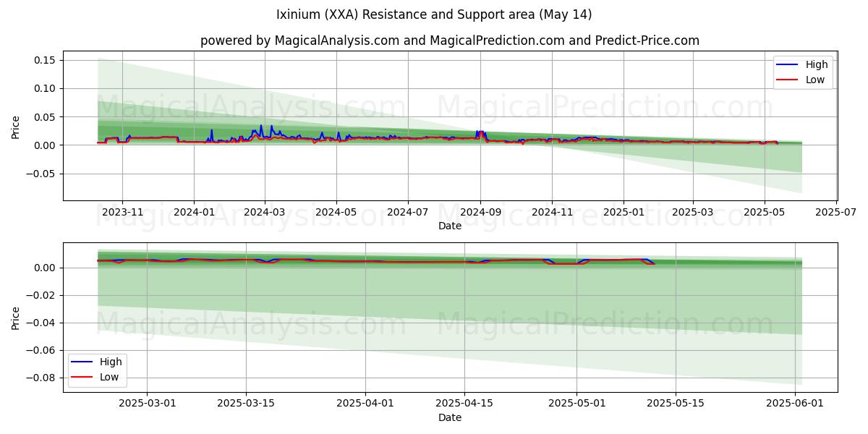
Task: Click the '2024-11' tick on top chart
Action: click(552, 212)
